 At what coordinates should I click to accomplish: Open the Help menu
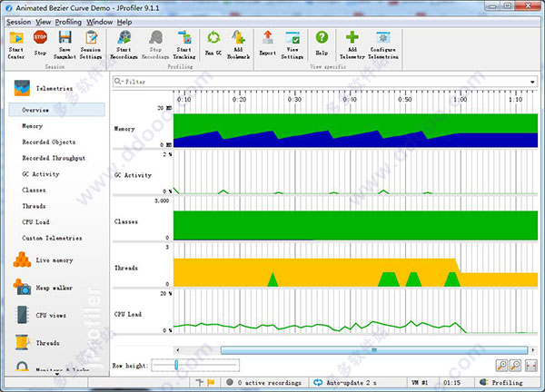coord(124,22)
